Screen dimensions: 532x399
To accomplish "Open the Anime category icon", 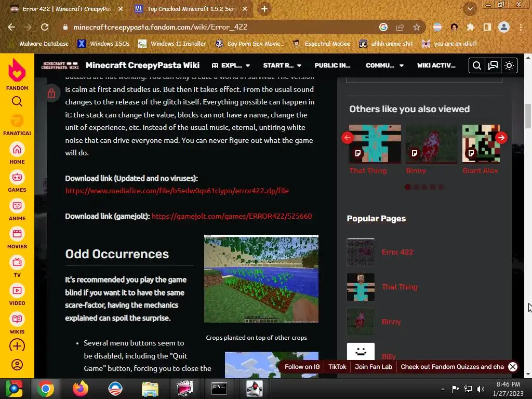I will (x=17, y=206).
